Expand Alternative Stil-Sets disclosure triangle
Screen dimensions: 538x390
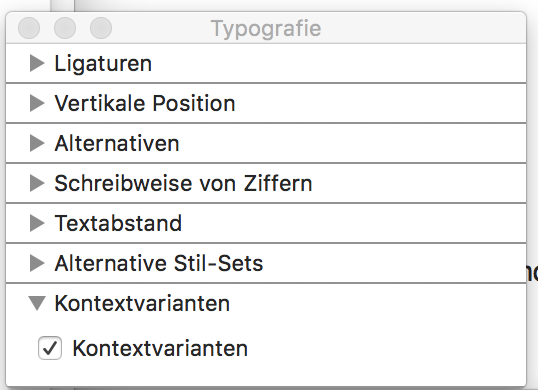[x=37, y=263]
